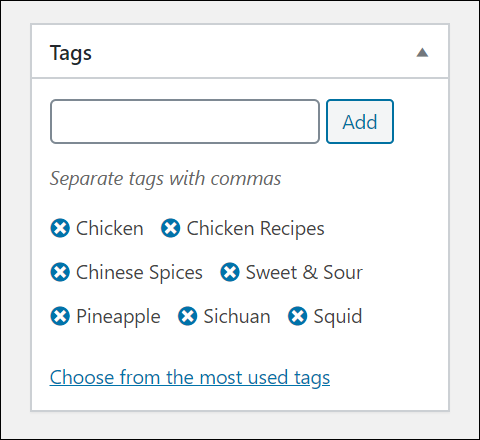
Task: Focus the new tag text field
Action: (x=185, y=121)
